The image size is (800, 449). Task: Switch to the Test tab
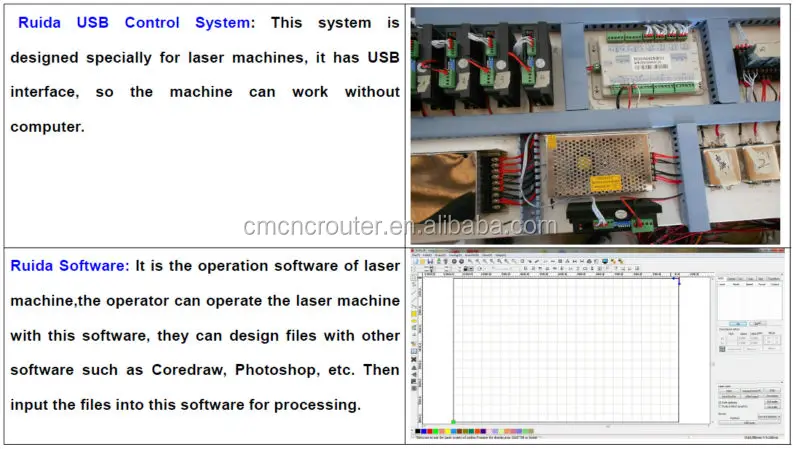(x=761, y=279)
